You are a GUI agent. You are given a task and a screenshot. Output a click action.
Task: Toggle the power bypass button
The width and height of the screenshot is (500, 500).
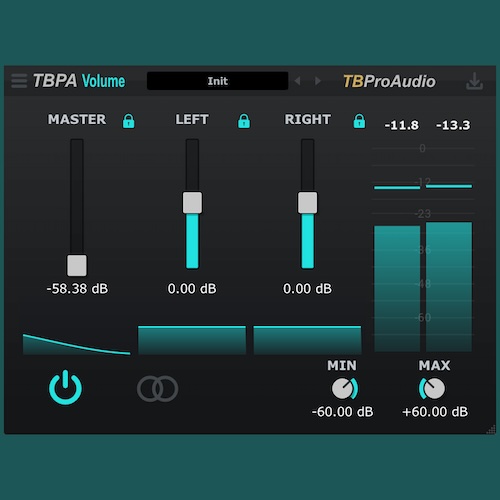coord(65,388)
